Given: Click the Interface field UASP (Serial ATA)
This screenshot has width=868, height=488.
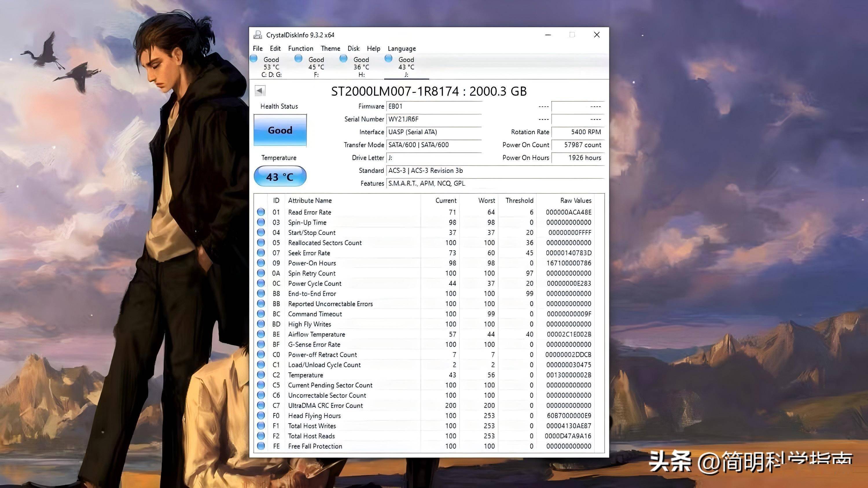Looking at the screenshot, I should (434, 132).
